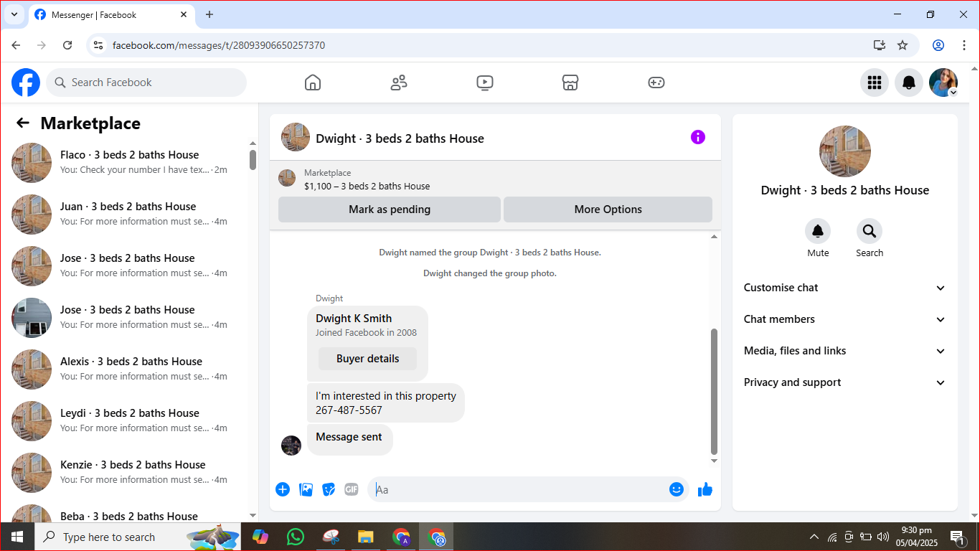Open Copilot from the taskbar
980x551 pixels.
(x=260, y=537)
